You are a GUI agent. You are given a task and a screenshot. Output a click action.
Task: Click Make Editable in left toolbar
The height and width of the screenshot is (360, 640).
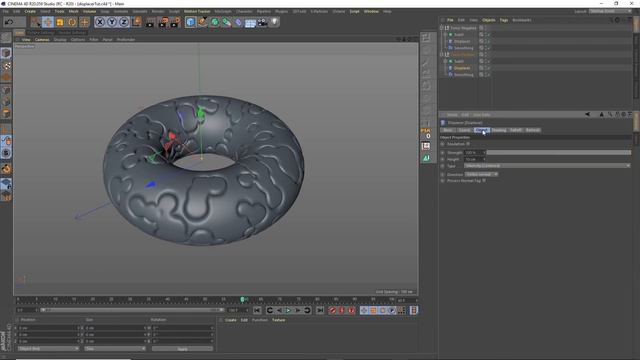(6, 38)
